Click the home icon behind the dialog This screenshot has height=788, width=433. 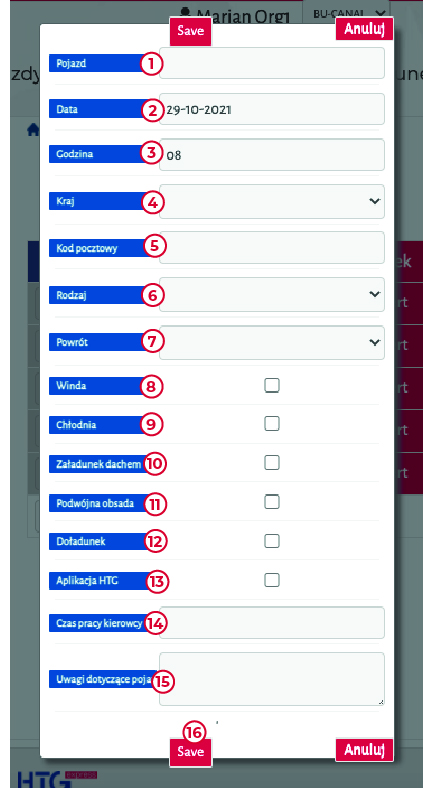click(33, 130)
